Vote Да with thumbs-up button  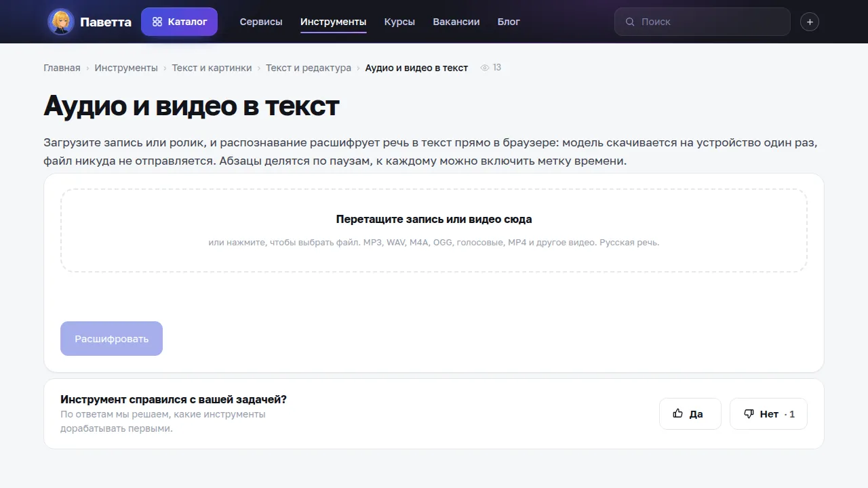tap(690, 413)
